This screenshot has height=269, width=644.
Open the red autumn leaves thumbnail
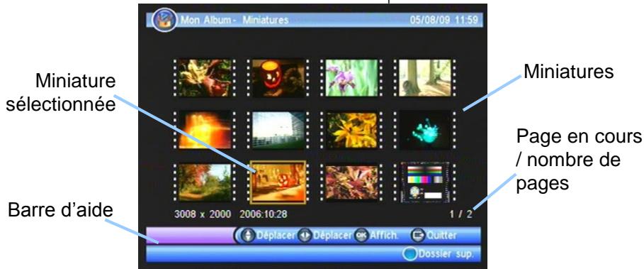351,182
